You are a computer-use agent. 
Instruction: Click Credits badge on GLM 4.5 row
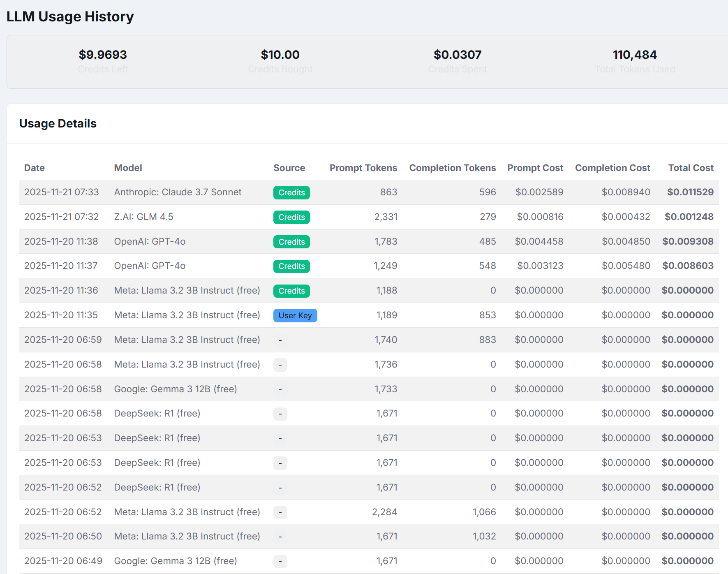pyautogui.click(x=291, y=217)
